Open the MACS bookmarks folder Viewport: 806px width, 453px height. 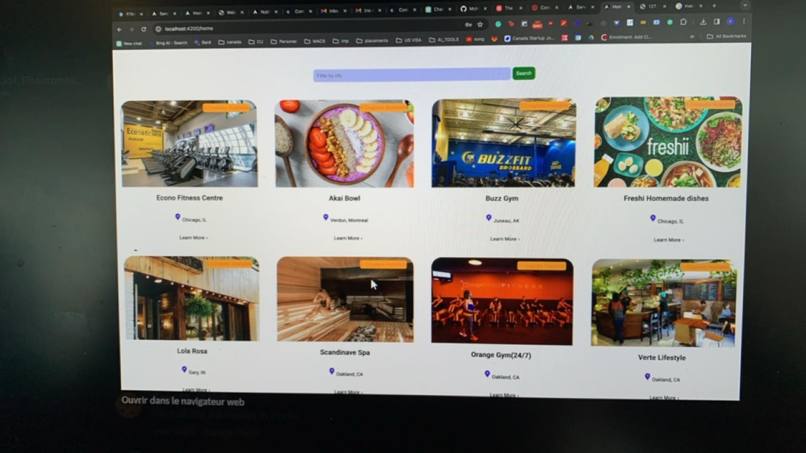pos(315,41)
